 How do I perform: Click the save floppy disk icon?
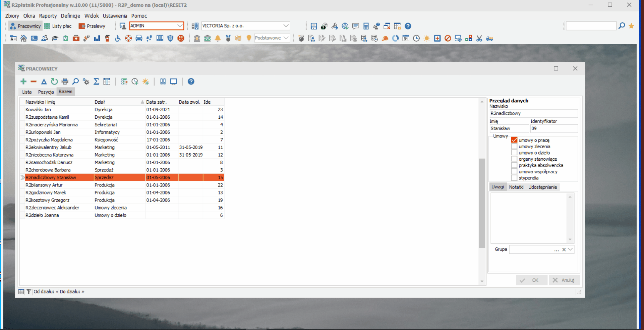pos(314,26)
